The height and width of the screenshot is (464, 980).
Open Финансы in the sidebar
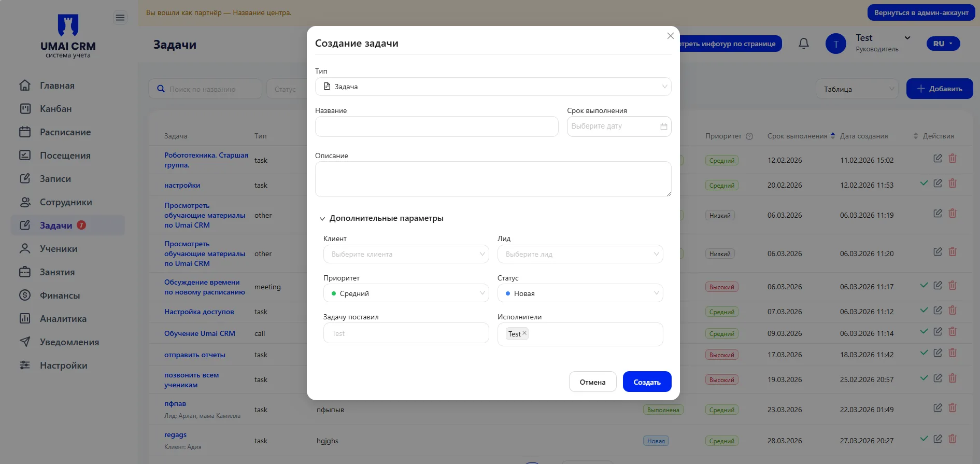pos(67,296)
